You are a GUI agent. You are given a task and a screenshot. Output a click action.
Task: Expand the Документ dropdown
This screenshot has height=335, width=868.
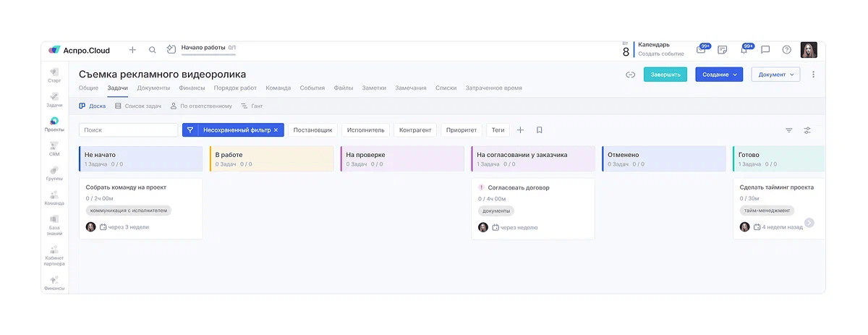coord(775,75)
